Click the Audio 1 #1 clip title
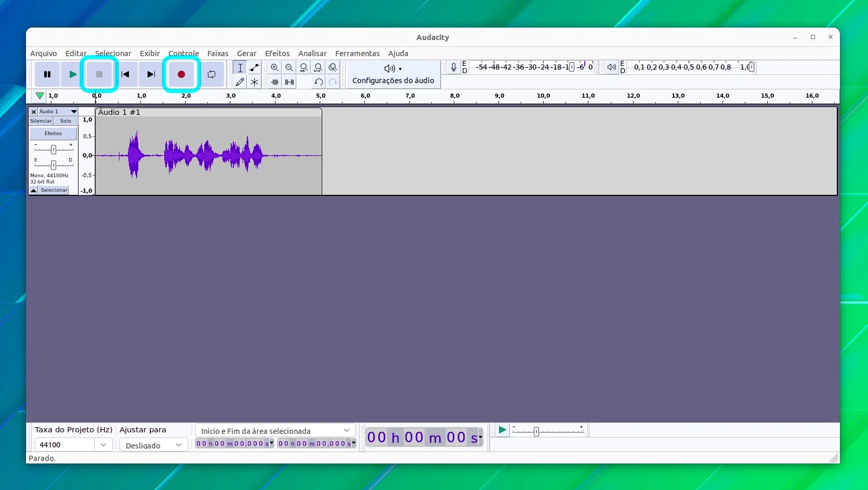868x490 pixels. pyautogui.click(x=119, y=112)
